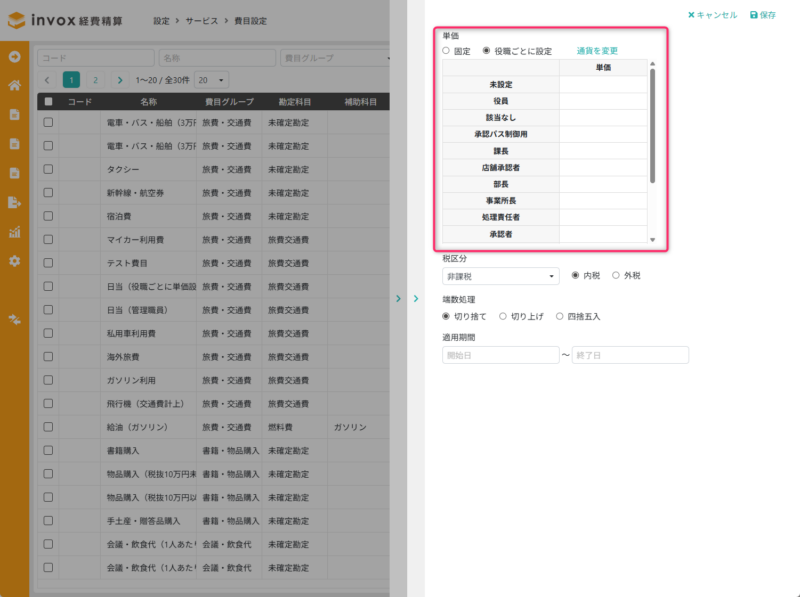The height and width of the screenshot is (597, 800).
Task: Tick the checkbox for the タクシー row
Action: click(x=48, y=168)
